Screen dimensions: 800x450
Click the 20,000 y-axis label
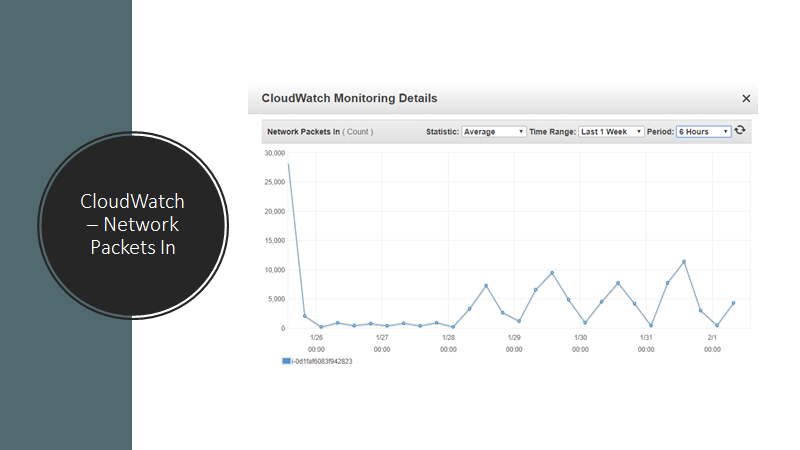tap(274, 211)
